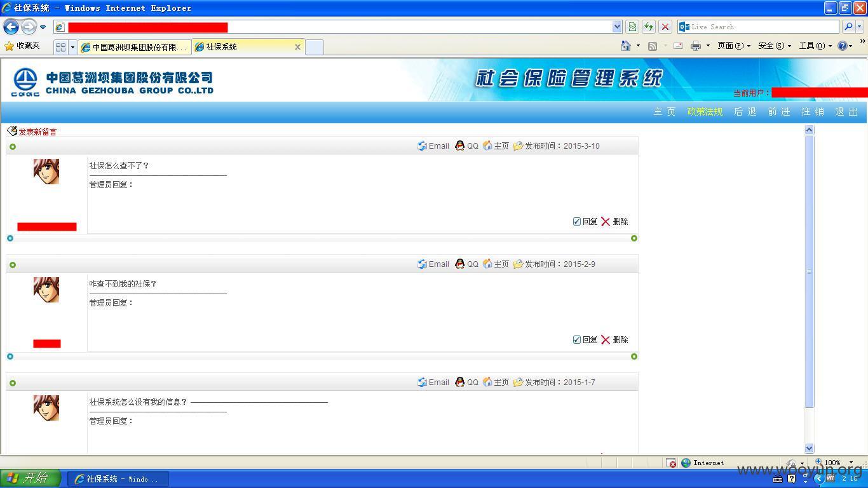This screenshot has width=868, height=488.
Task: Refresh the page with the refresh icon
Action: [x=649, y=27]
